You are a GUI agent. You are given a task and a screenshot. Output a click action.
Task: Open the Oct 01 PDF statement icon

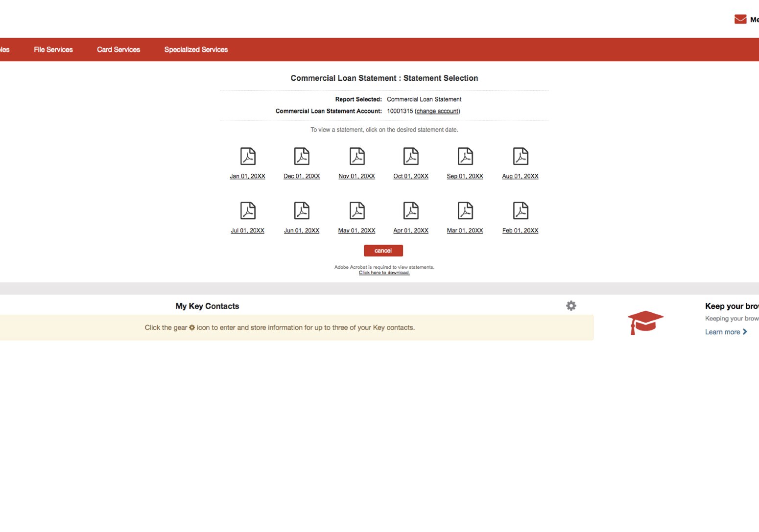411,156
